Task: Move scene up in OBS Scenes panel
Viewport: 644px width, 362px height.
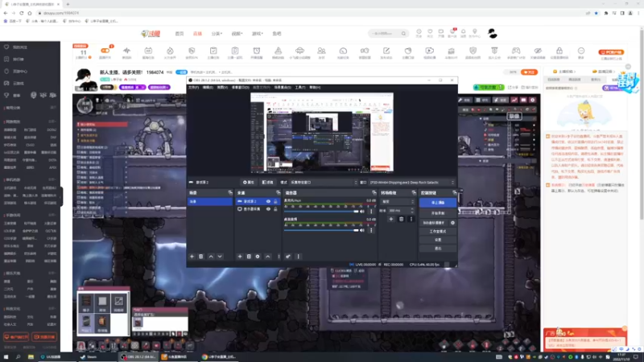Action: click(211, 257)
